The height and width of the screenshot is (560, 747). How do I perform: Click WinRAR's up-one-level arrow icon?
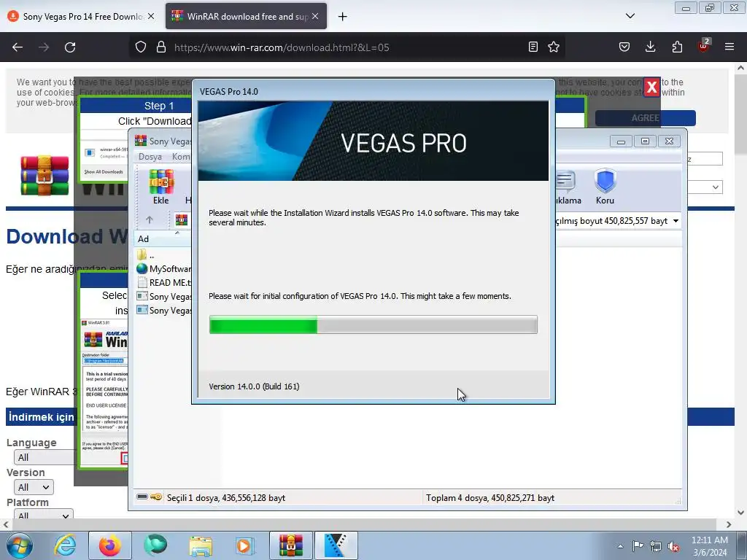pyautogui.click(x=149, y=219)
